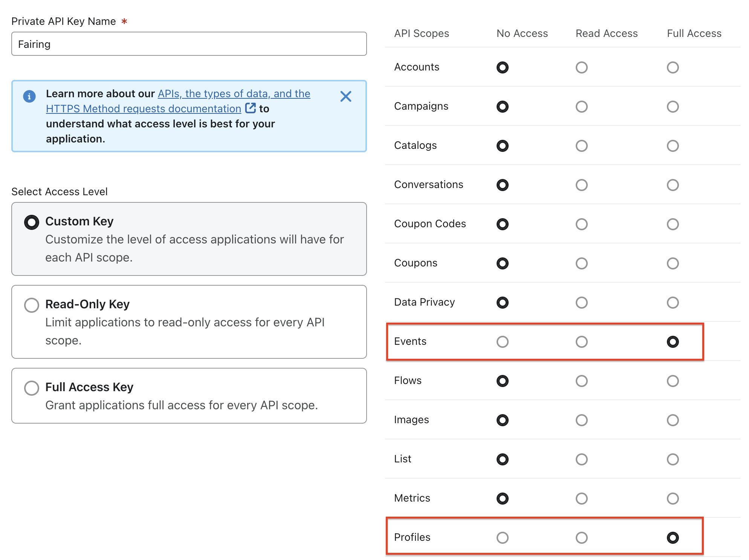Screen dimensions: 749x560
Task: Set Campaigns scope to Read Access
Action: pos(581,107)
